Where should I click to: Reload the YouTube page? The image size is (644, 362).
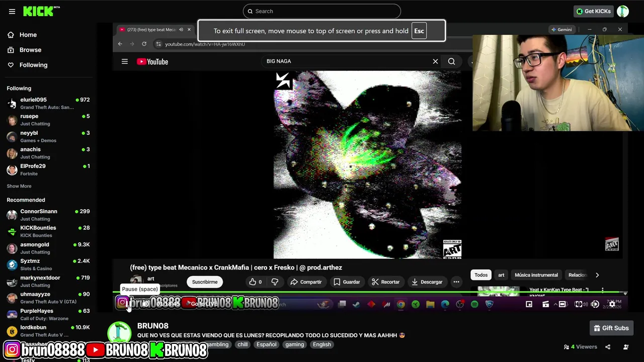click(x=144, y=44)
